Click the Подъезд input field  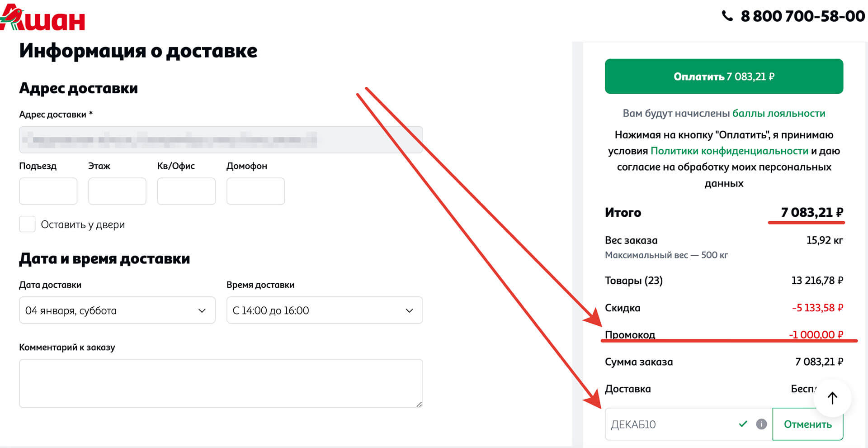point(48,191)
